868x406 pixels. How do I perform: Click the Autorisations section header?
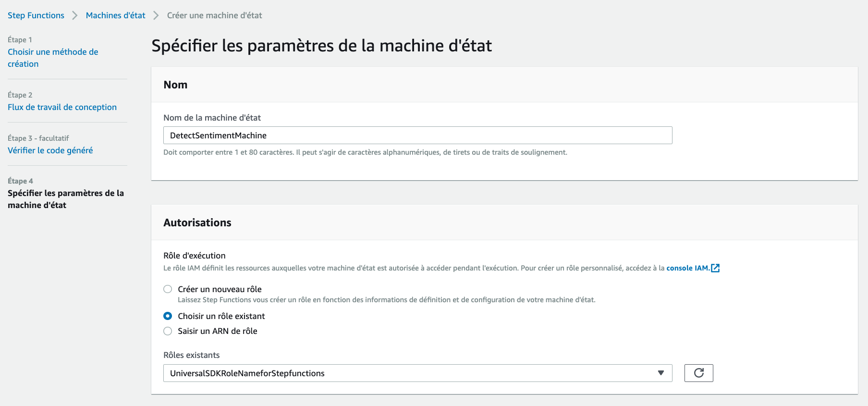[197, 223]
